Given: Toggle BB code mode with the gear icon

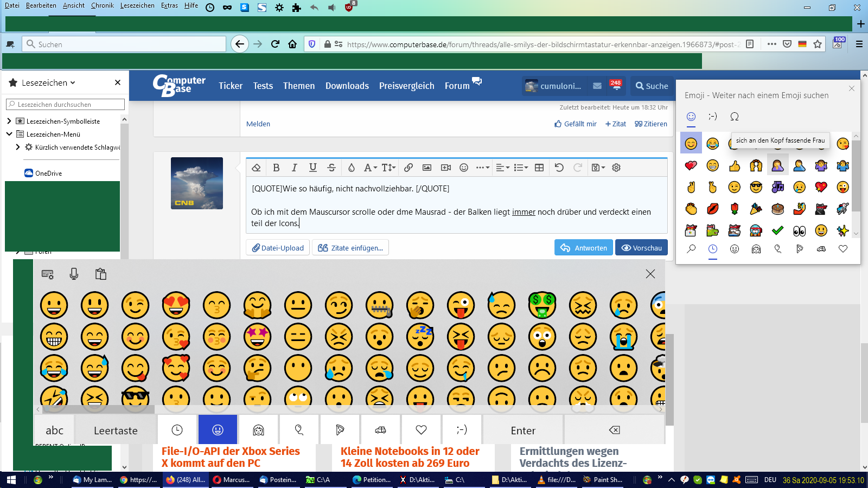Looking at the screenshot, I should click(x=616, y=168).
